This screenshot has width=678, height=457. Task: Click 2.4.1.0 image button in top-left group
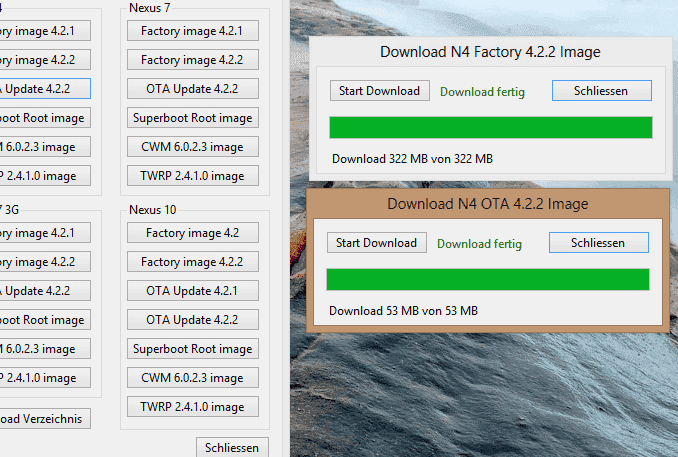click(x=45, y=176)
